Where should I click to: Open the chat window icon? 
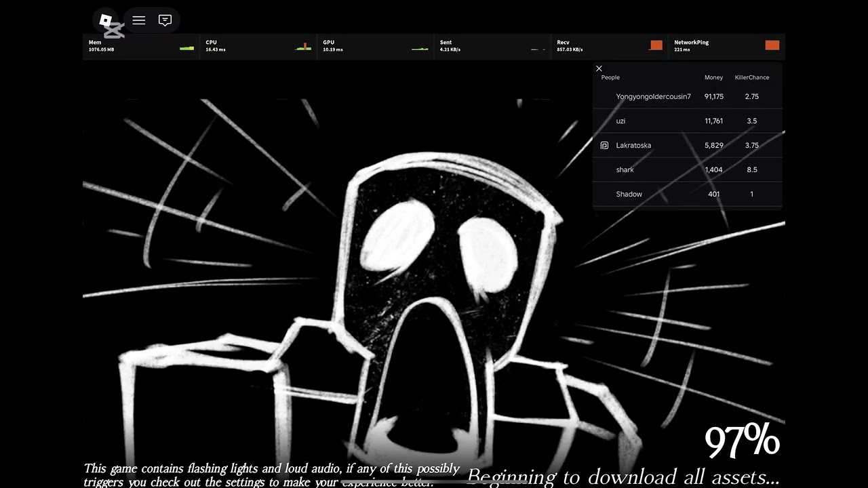165,20
